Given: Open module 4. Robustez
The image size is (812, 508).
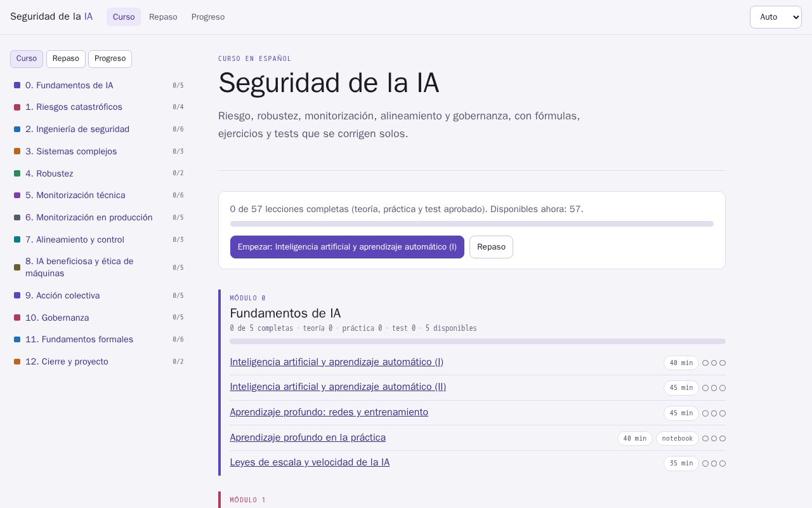Looking at the screenshot, I should point(99,173).
